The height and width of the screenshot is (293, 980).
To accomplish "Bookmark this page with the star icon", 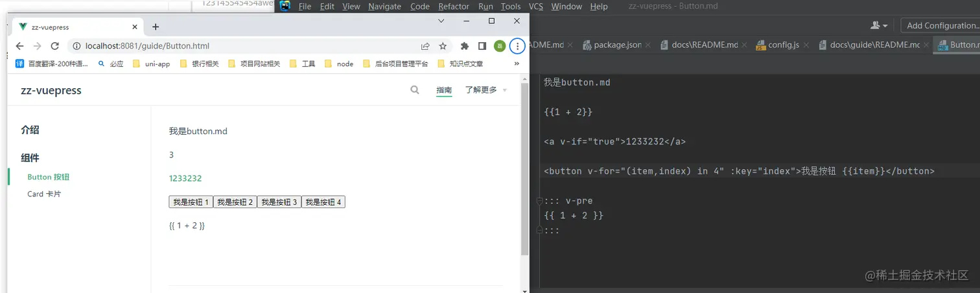I will tap(443, 46).
